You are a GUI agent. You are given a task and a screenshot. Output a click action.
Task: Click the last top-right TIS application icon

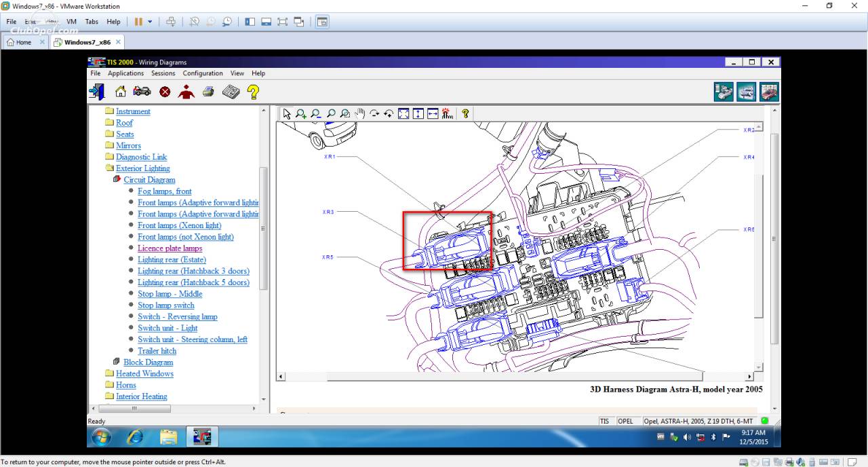point(769,92)
